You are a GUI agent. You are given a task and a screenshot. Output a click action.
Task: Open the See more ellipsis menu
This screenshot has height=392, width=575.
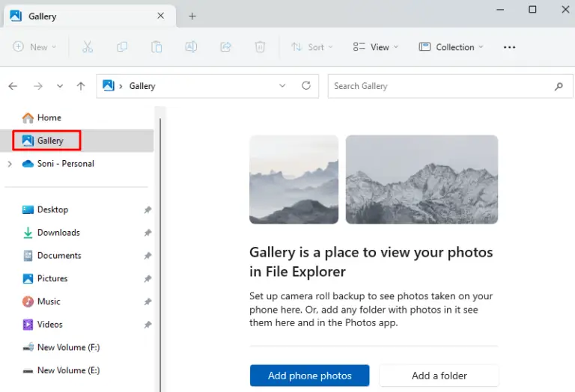(x=509, y=47)
